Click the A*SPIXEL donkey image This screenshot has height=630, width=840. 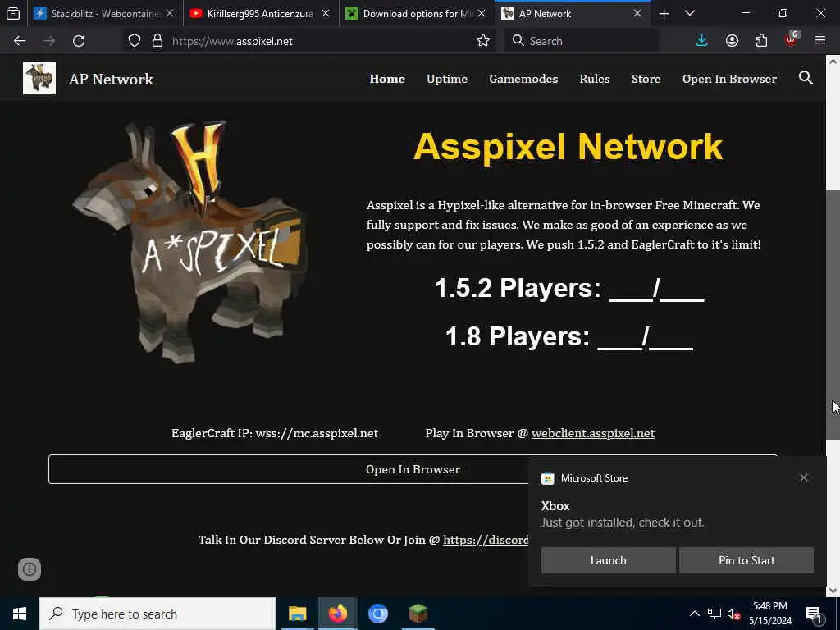pyautogui.click(x=190, y=242)
